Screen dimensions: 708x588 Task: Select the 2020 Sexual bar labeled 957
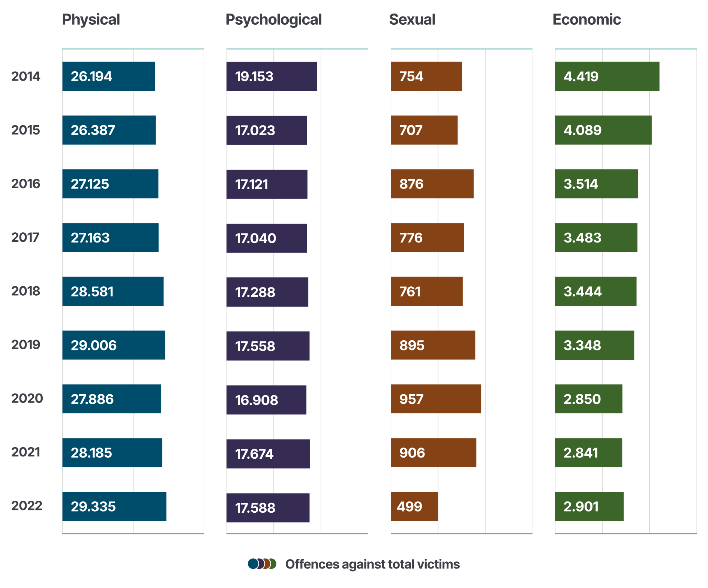436,399
